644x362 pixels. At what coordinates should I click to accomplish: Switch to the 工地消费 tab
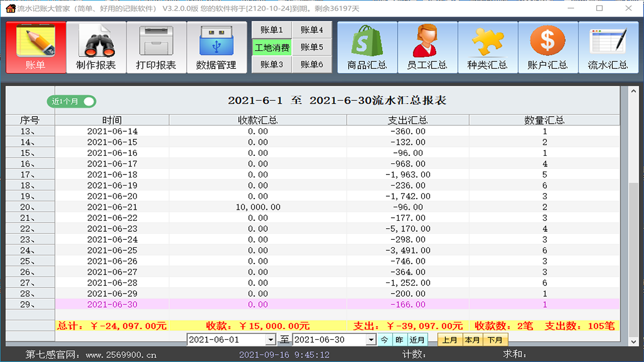click(271, 47)
